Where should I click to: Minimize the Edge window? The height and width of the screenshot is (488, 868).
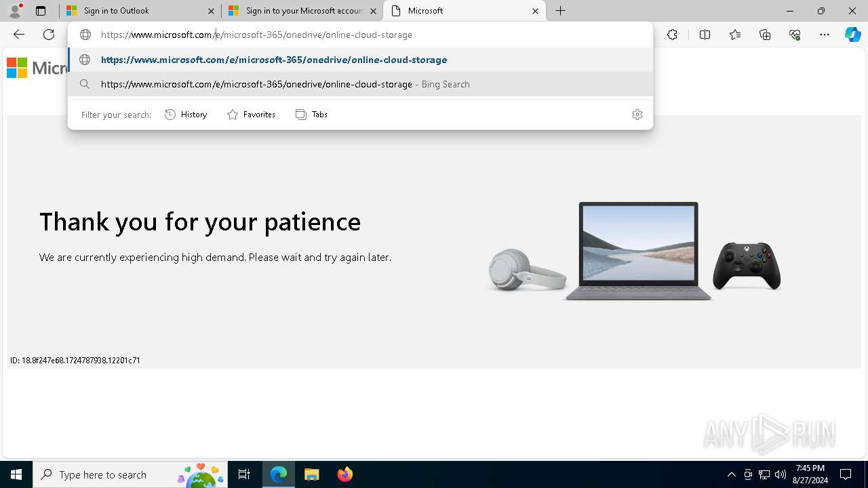coord(790,11)
